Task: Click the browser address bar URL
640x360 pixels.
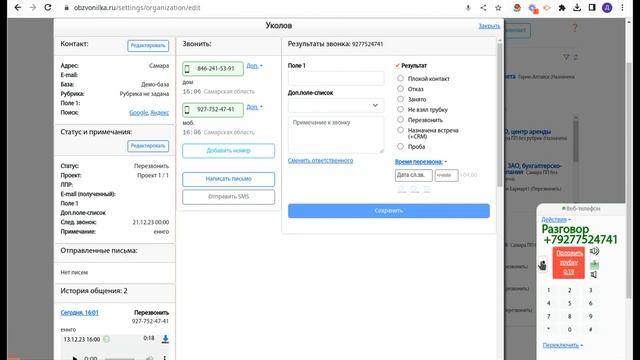Action: [x=137, y=7]
